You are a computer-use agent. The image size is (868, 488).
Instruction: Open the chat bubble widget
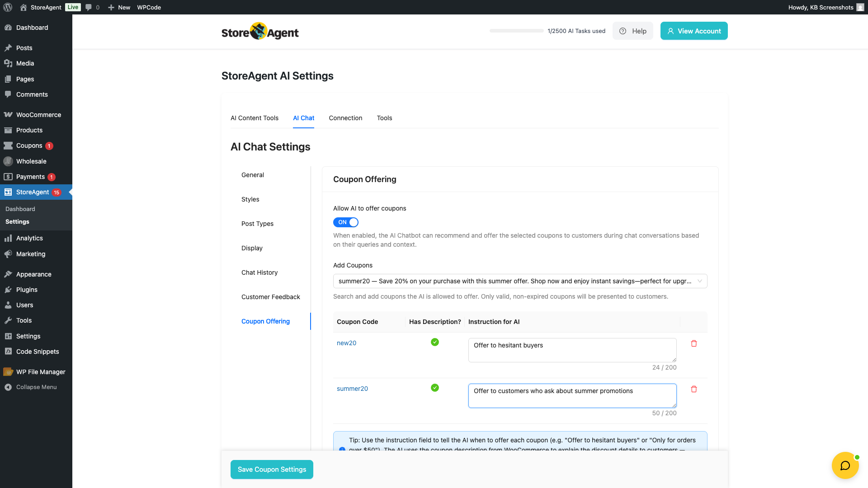click(845, 465)
